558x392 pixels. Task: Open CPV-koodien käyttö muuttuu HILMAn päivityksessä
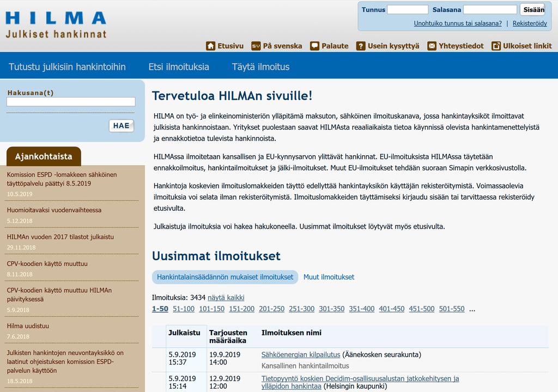59,295
